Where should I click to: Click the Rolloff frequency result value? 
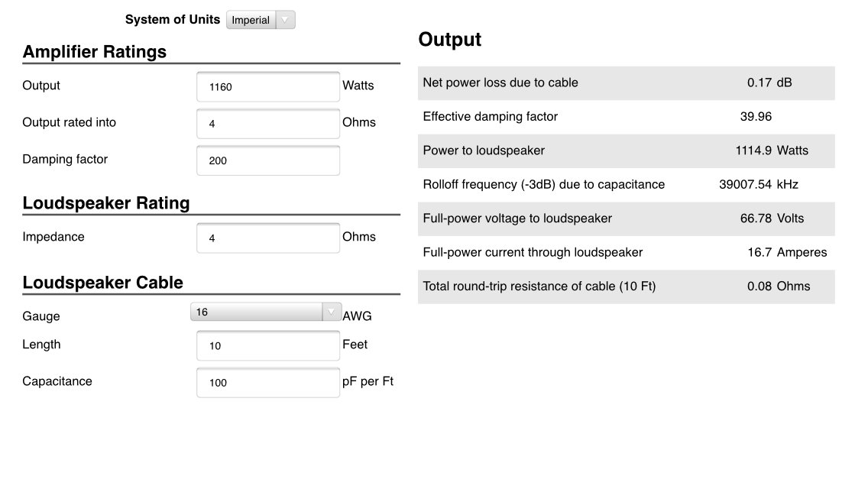tap(759, 184)
